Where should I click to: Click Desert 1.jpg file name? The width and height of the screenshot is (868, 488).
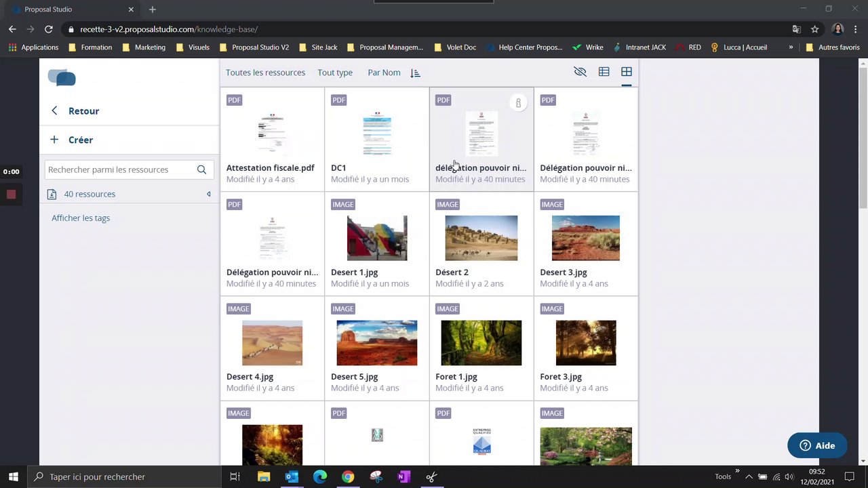point(354,272)
